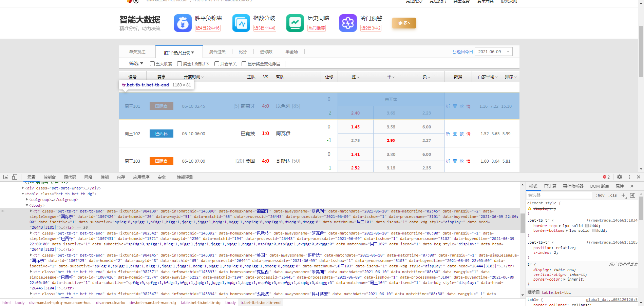The image size is (644, 306).
Task: Click 亚 icon in 周三102 row
Action: point(455,134)
